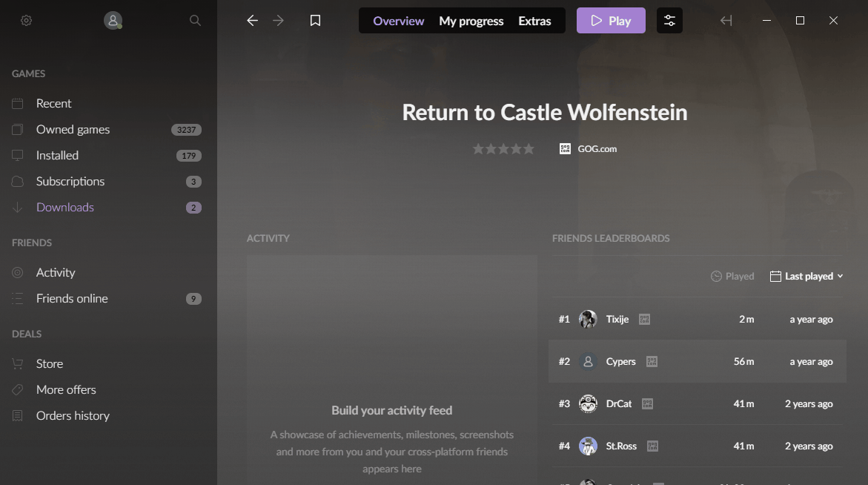868x485 pixels.
Task: Click the downloads count badge 2
Action: coord(193,208)
